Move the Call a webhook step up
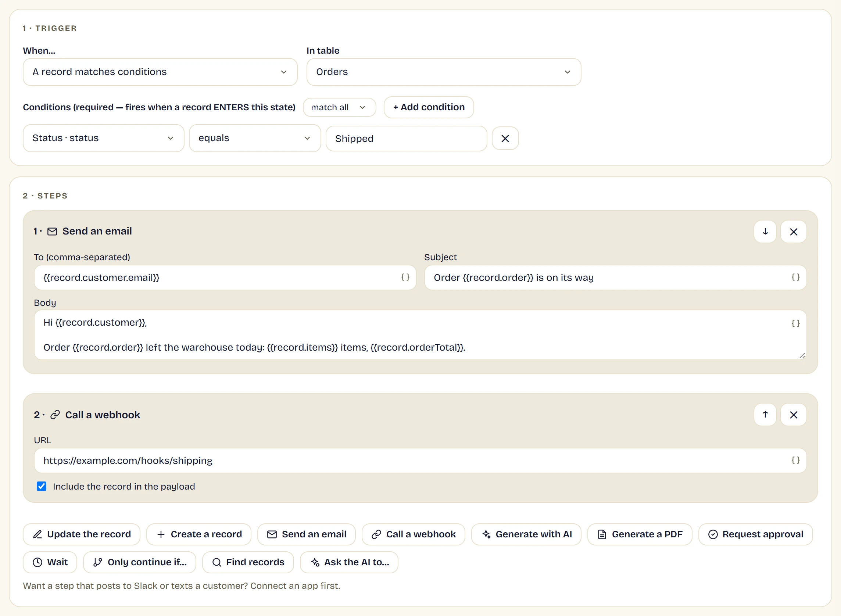Viewport: 841px width, 616px height. [765, 415]
